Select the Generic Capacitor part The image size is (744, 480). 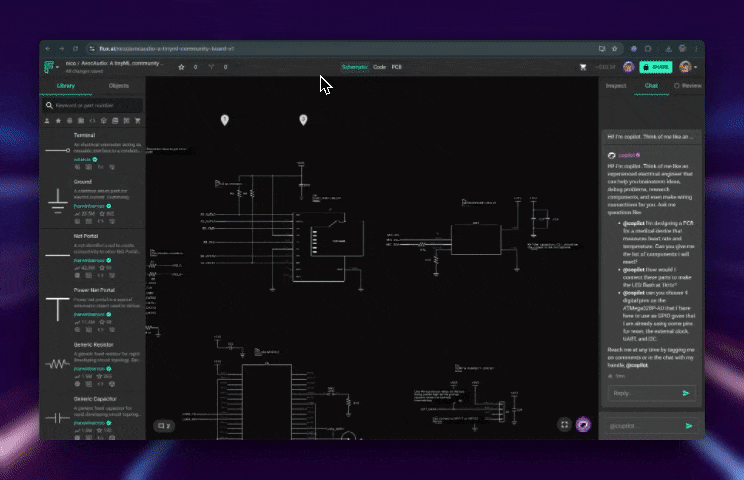pyautogui.click(x=93, y=418)
